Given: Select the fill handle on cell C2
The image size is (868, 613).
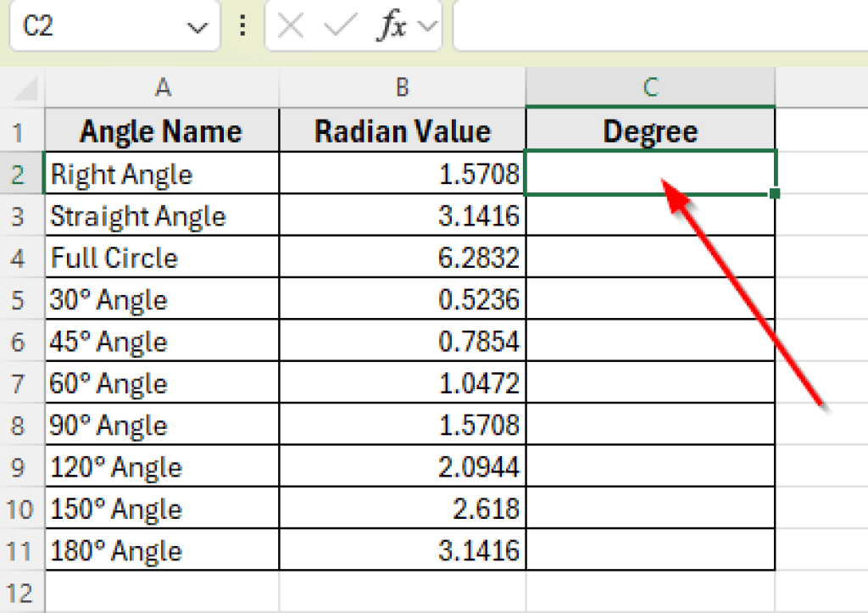Looking at the screenshot, I should pyautogui.click(x=773, y=195).
